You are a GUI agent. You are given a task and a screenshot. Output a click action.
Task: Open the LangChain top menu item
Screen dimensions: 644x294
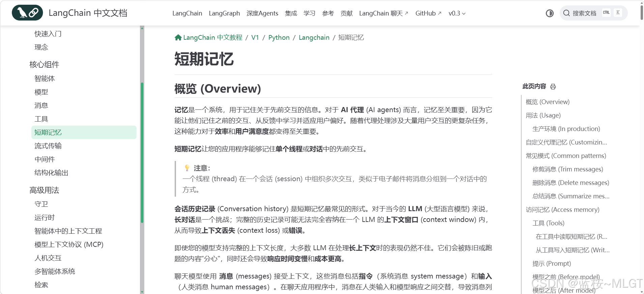[x=187, y=13]
